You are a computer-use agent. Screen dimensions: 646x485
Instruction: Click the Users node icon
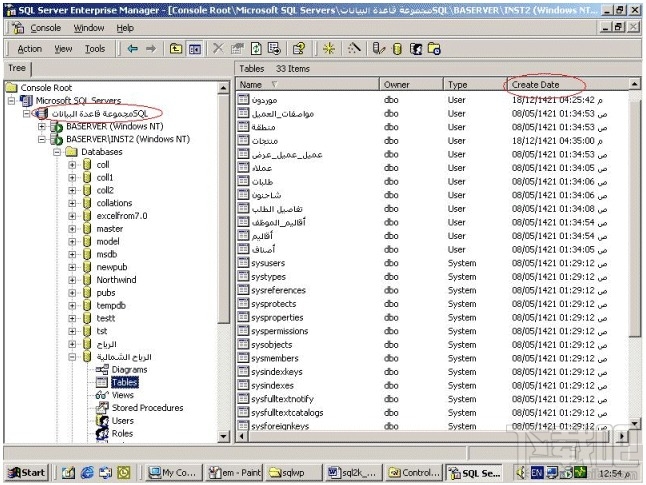102,420
